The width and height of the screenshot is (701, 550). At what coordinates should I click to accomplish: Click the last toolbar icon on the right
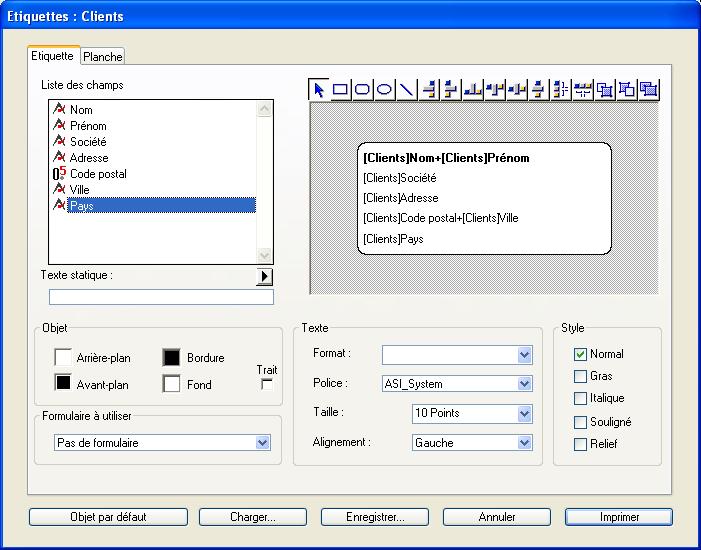tap(649, 89)
